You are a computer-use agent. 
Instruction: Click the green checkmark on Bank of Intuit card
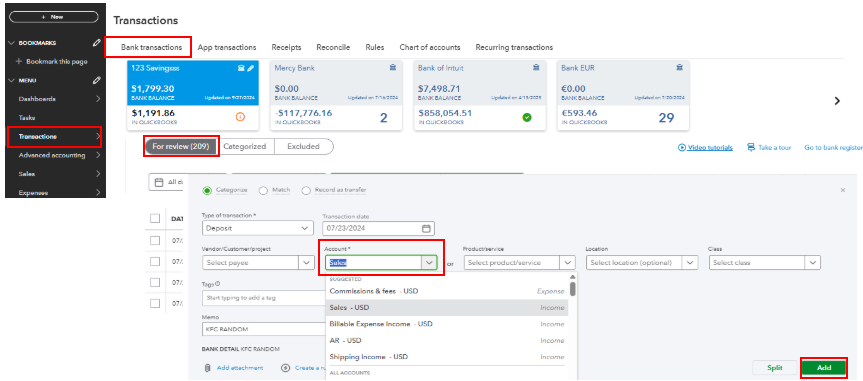527,117
